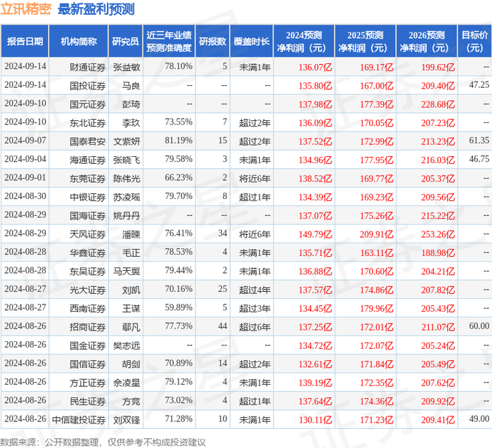Click researcher name 张益敏
Screen dimensions: 492x448
point(127,68)
